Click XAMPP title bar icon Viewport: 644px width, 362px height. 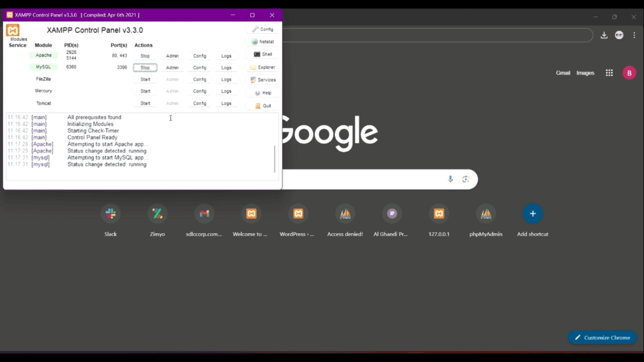tap(9, 15)
